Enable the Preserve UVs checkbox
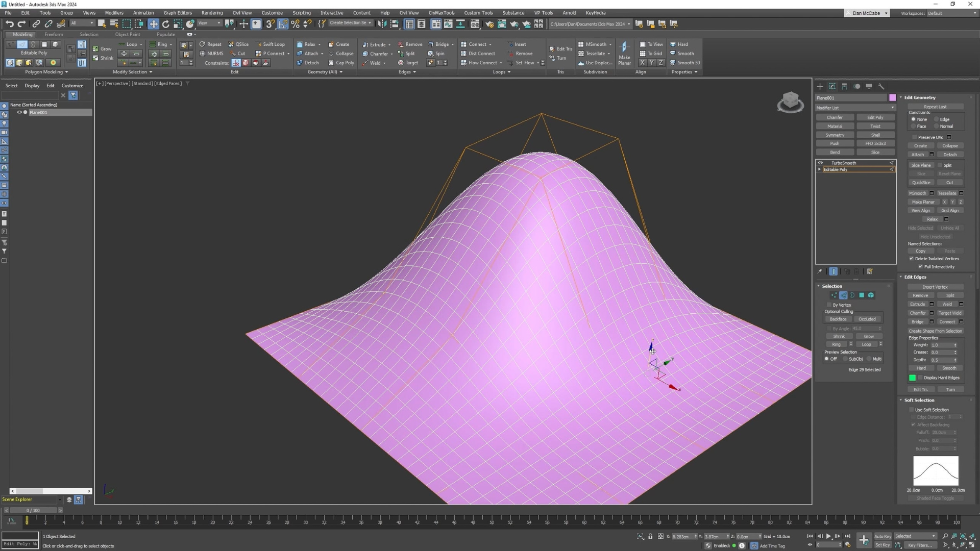This screenshot has width=980, height=551. tap(914, 137)
